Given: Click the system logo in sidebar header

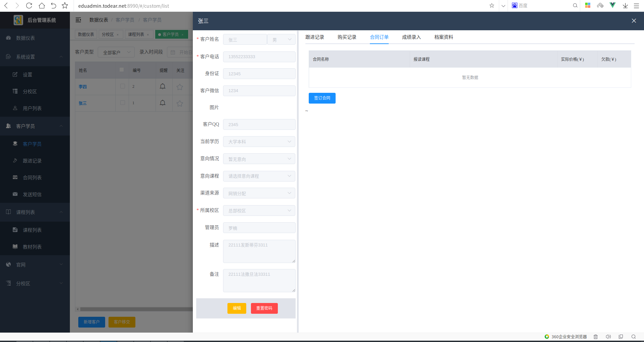Looking at the screenshot, I should pyautogui.click(x=18, y=20).
